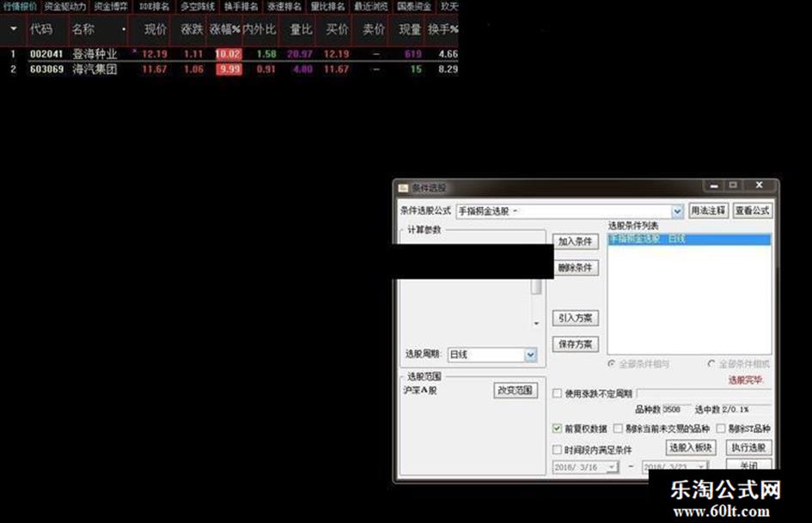Open the 国泰资金 tab
The height and width of the screenshot is (523, 812).
[x=414, y=6]
